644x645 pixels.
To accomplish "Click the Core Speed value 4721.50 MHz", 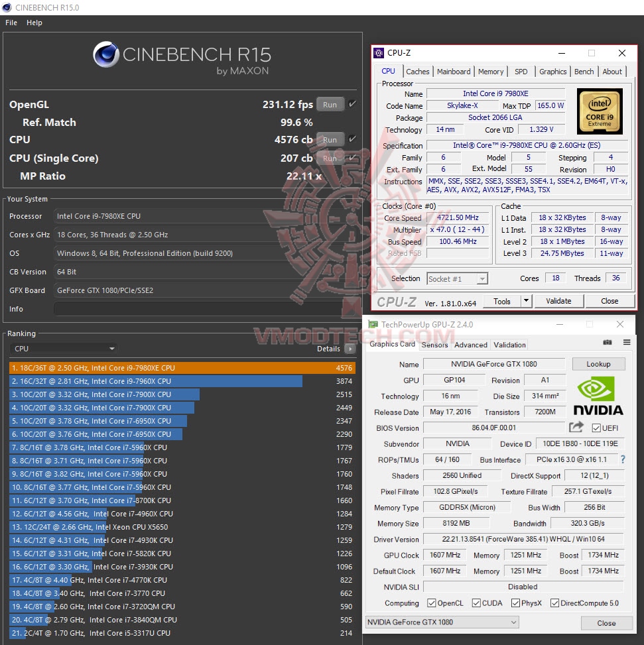I will coord(458,217).
